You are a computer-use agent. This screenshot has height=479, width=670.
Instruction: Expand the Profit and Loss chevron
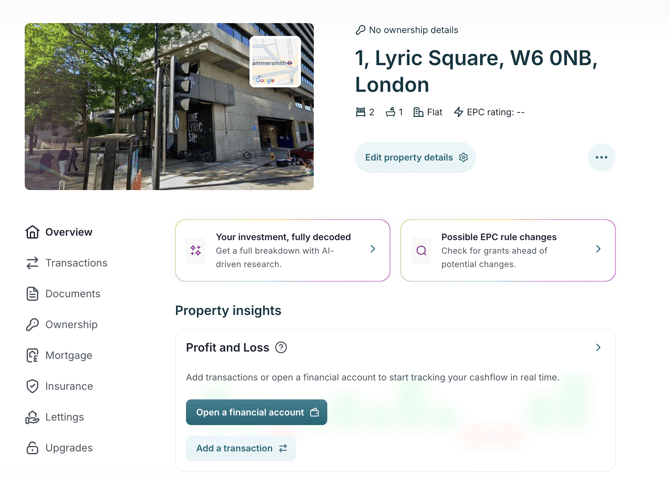tap(598, 347)
